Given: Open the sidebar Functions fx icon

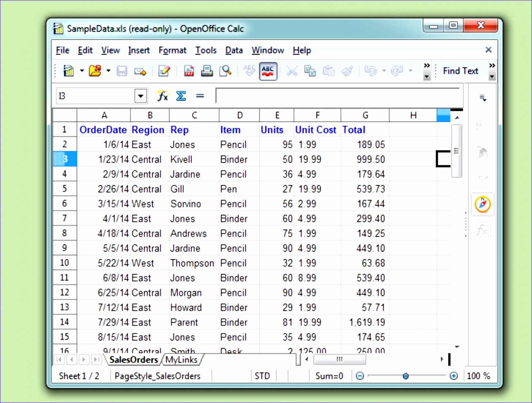Looking at the screenshot, I should coord(482,230).
